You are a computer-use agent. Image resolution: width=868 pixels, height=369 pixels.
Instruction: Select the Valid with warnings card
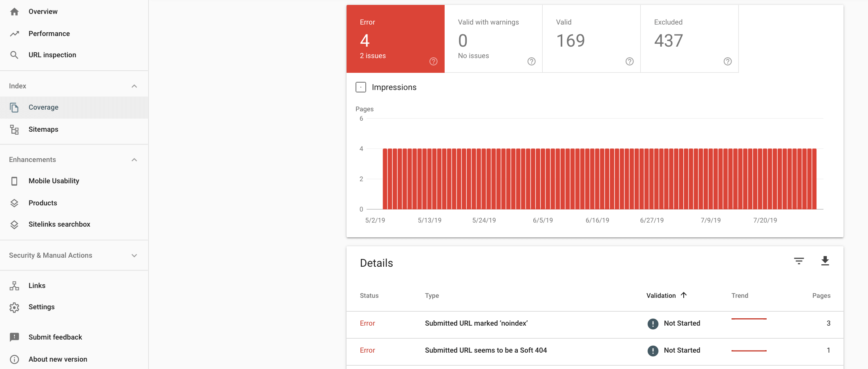pyautogui.click(x=494, y=39)
